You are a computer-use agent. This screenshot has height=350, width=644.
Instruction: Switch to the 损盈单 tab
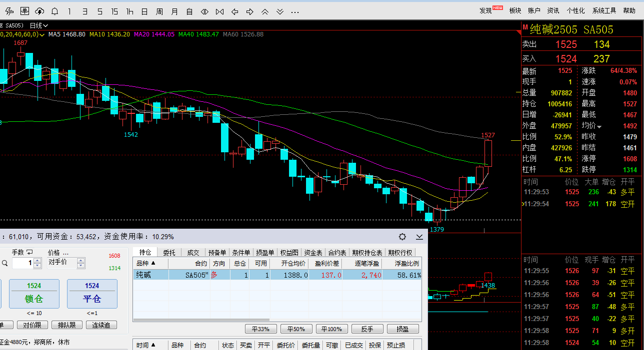click(x=265, y=253)
